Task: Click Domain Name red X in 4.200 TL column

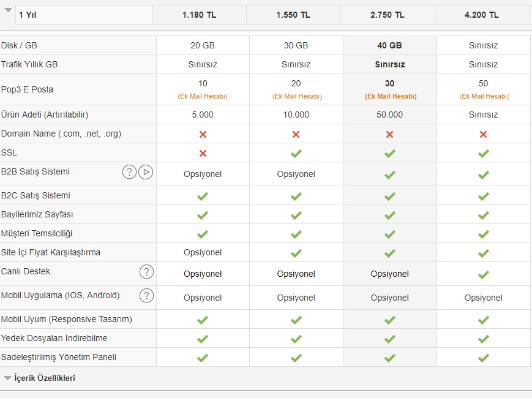Action: click(483, 134)
